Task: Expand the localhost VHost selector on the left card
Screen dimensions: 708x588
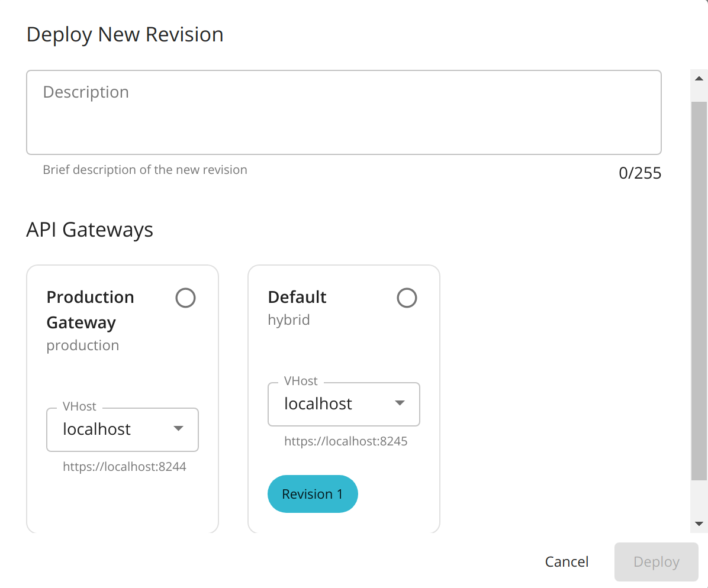Action: pos(122,429)
